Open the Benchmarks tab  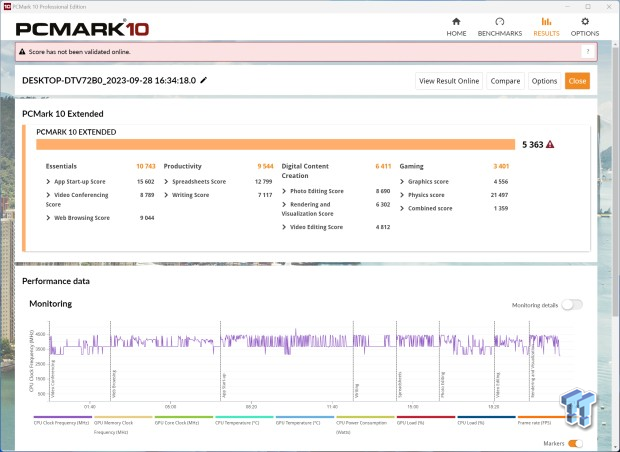point(499,27)
